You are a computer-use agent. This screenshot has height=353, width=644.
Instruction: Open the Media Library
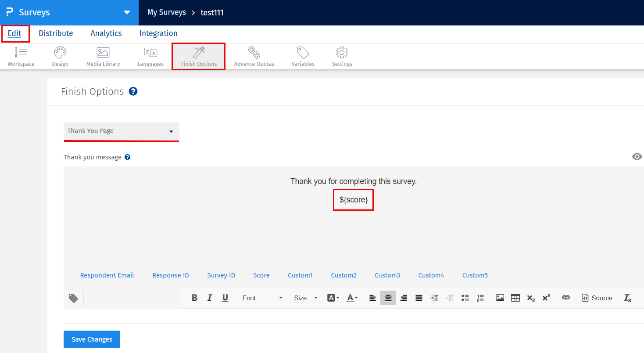103,57
